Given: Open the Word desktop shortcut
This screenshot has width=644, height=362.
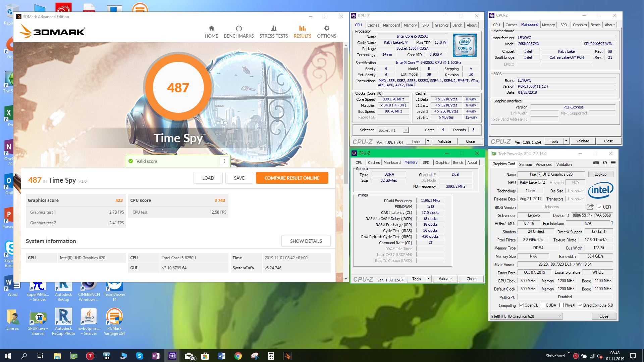Looking at the screenshot, I should [12, 286].
